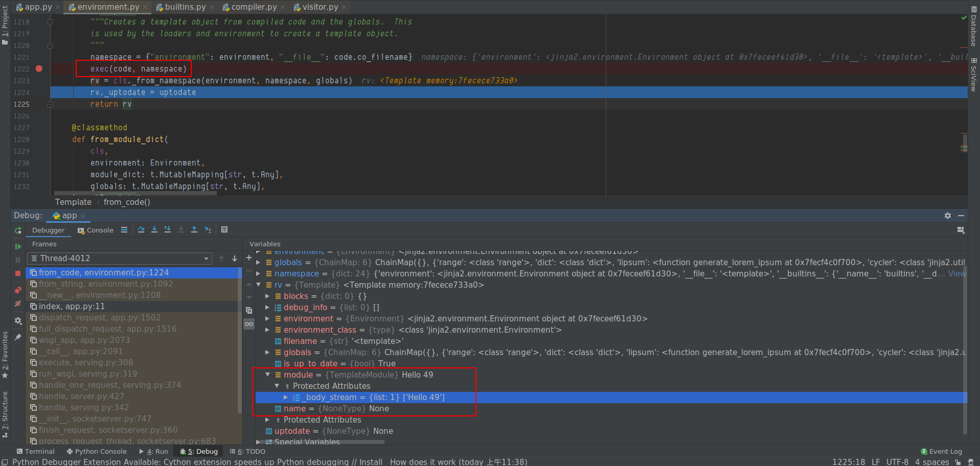Screen dimensions: 980x466
Task: Select the Debugger tab
Action: click(x=49, y=230)
